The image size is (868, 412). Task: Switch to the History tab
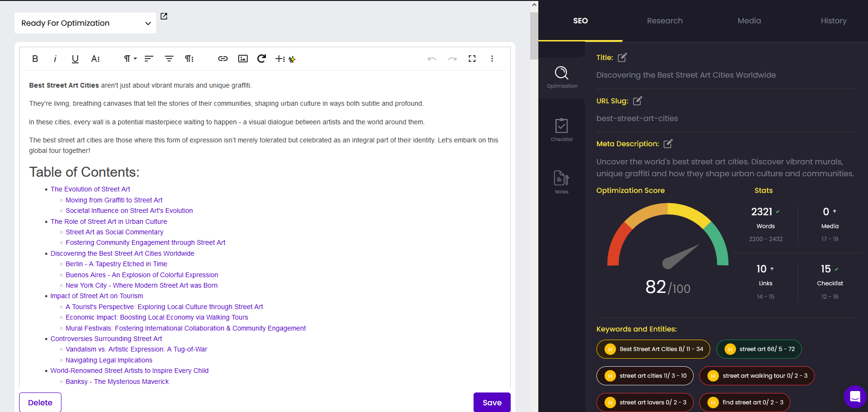coord(833,21)
